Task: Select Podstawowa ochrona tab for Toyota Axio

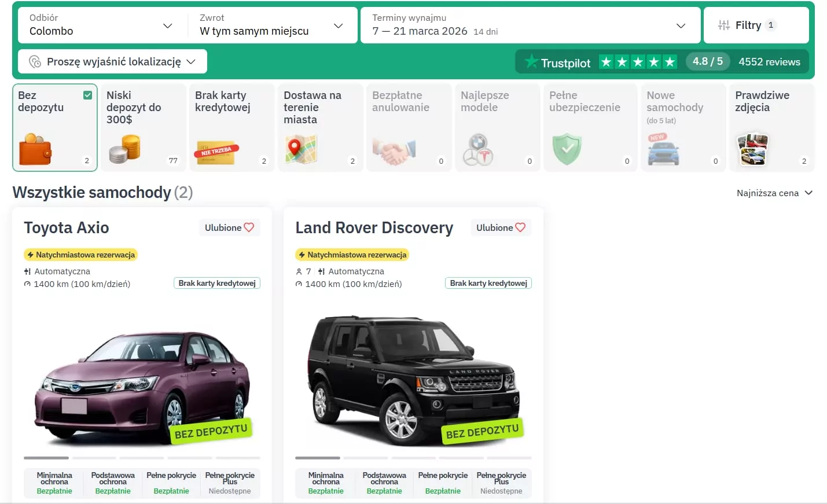Action: pyautogui.click(x=113, y=483)
